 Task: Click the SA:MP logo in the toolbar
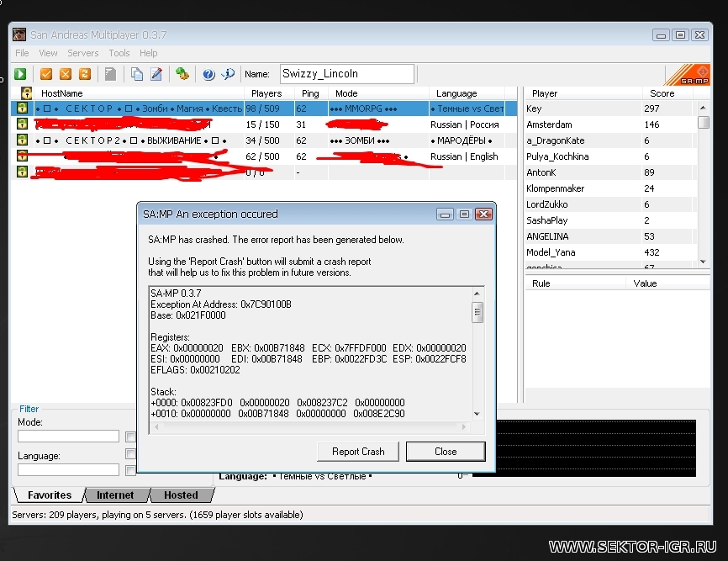[688, 74]
